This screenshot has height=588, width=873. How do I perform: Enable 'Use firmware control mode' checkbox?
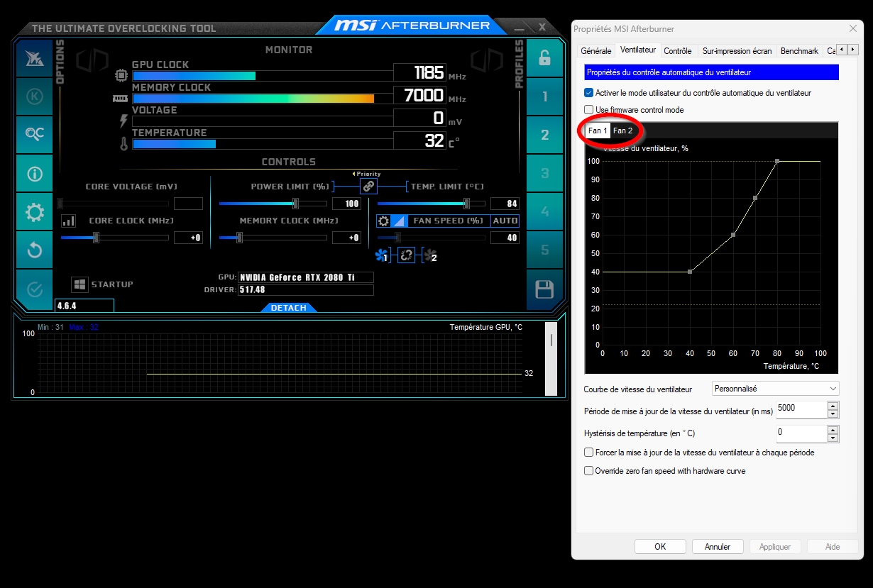(588, 110)
